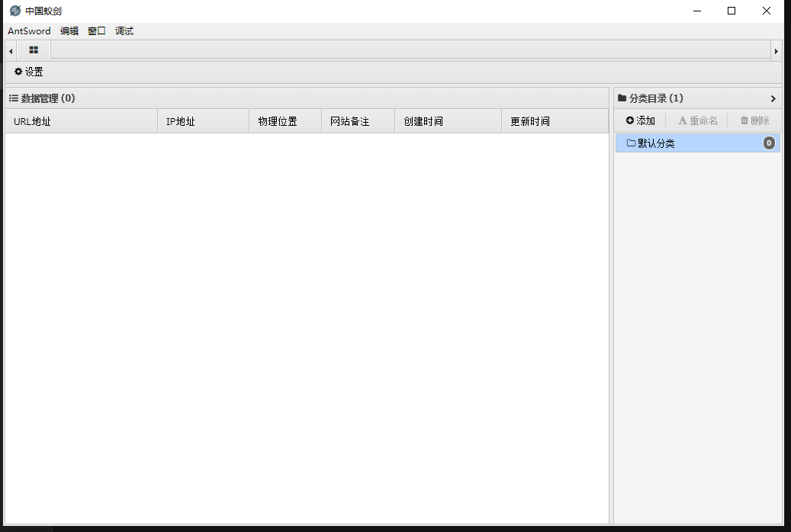Sort by 网站备注 column header
Screen dimensions: 791x532
[359, 121]
